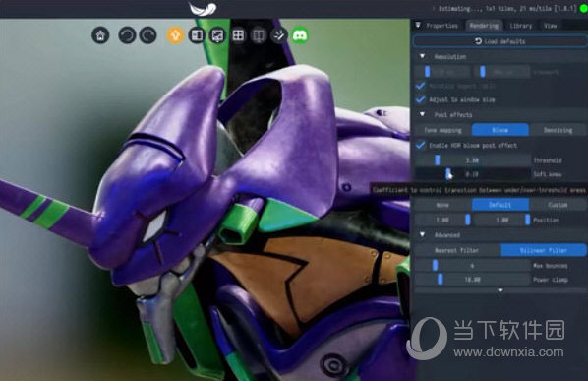The image size is (588, 381).
Task: Select the Custom mode button
Action: (558, 205)
